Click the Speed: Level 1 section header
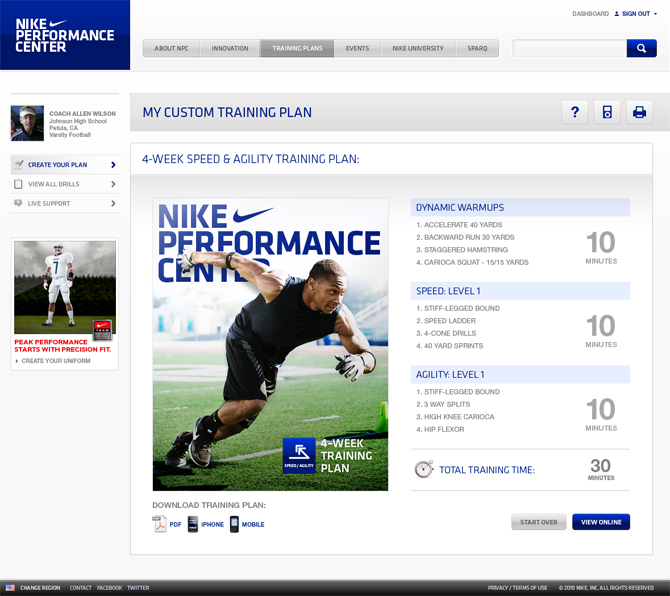The height and width of the screenshot is (596, 670). tap(520, 291)
